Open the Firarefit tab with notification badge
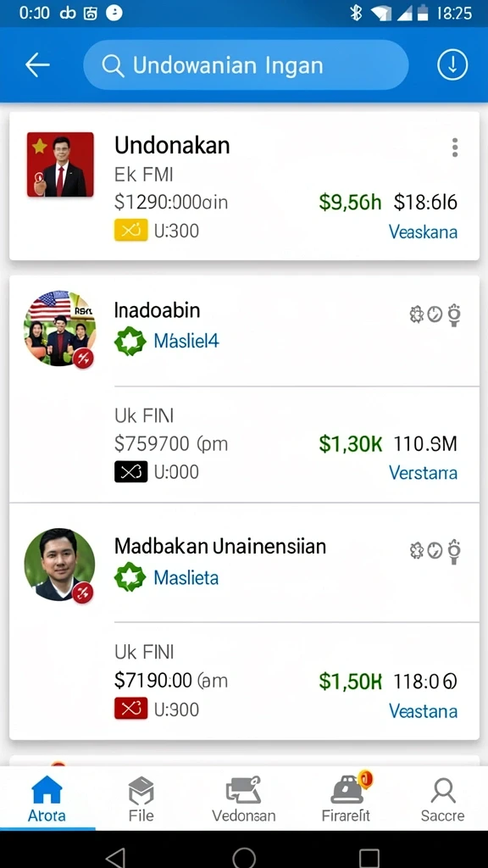Viewport: 488px width, 868px height. click(347, 798)
